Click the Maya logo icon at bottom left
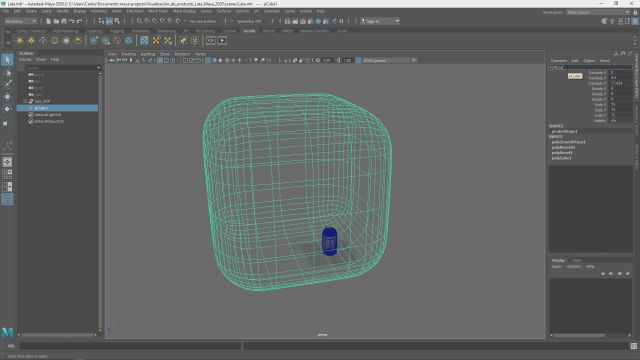640x360 pixels. tap(7, 332)
